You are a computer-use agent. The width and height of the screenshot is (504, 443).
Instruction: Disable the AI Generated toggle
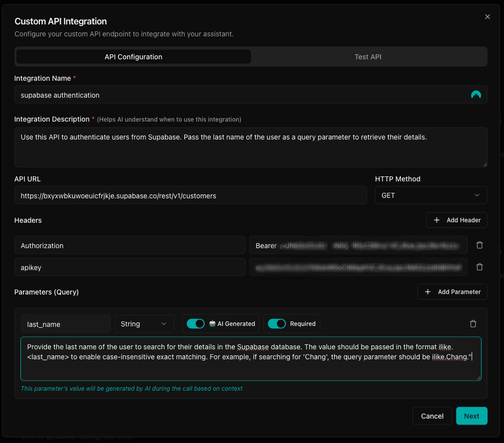196,323
